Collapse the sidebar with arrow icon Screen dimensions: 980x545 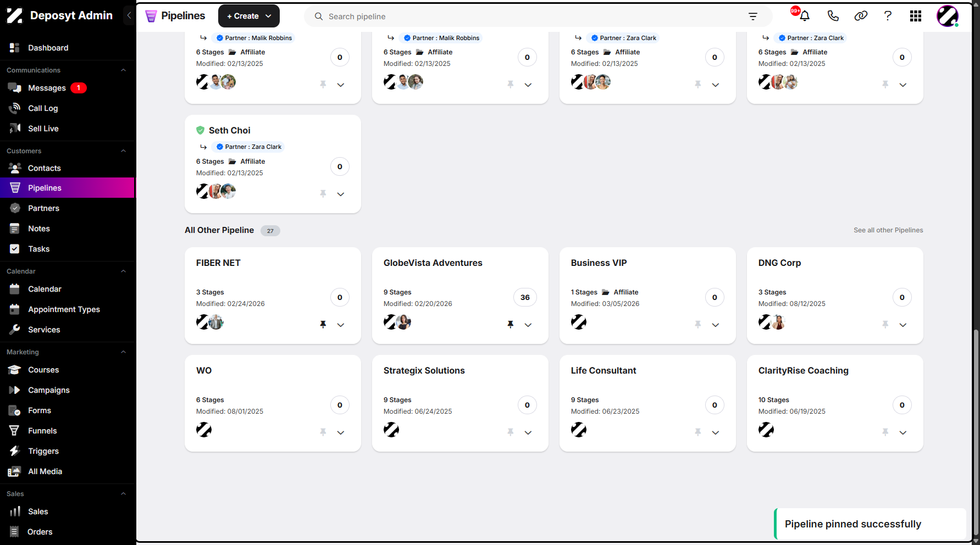pos(129,15)
